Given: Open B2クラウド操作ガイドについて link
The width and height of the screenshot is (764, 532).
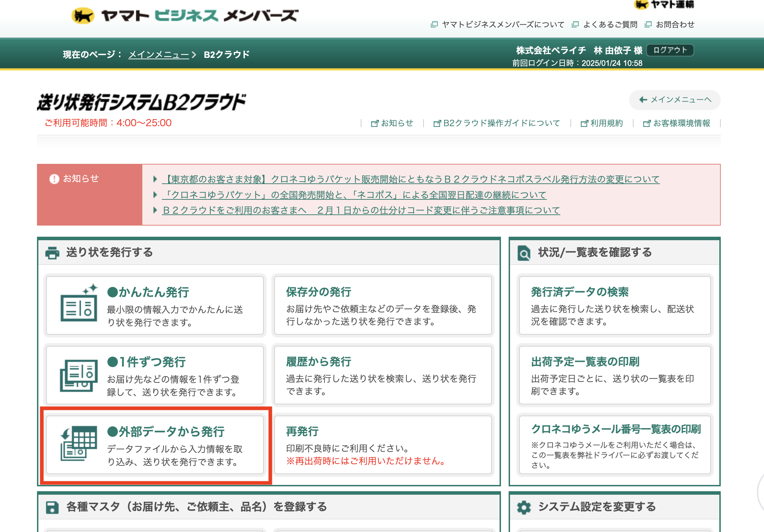Looking at the screenshot, I should [x=501, y=123].
